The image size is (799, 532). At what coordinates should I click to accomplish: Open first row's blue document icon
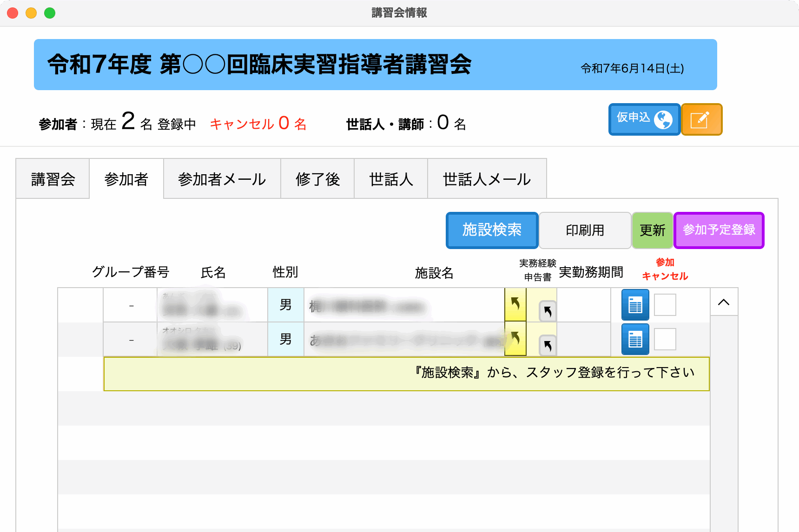pyautogui.click(x=635, y=305)
